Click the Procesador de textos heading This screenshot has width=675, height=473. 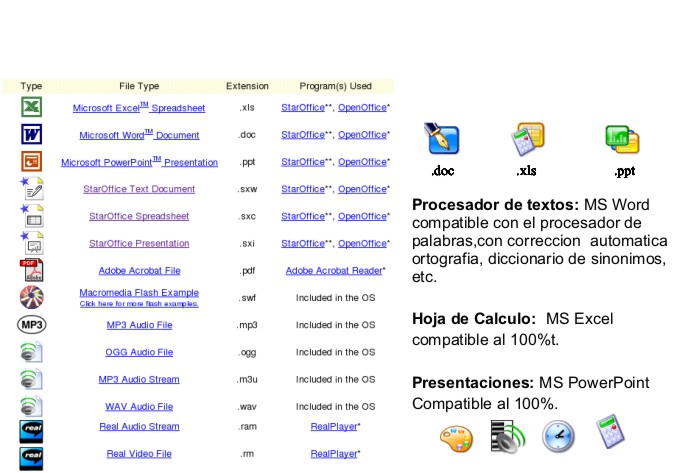(495, 204)
